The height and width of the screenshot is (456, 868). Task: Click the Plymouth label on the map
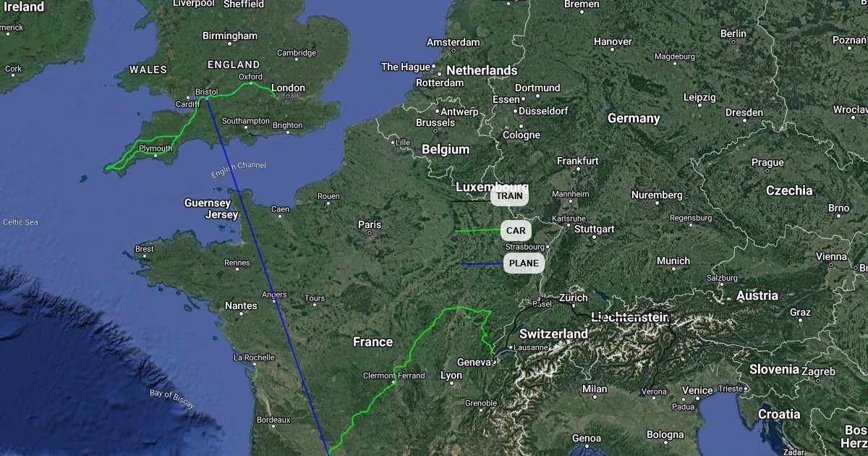click(156, 148)
